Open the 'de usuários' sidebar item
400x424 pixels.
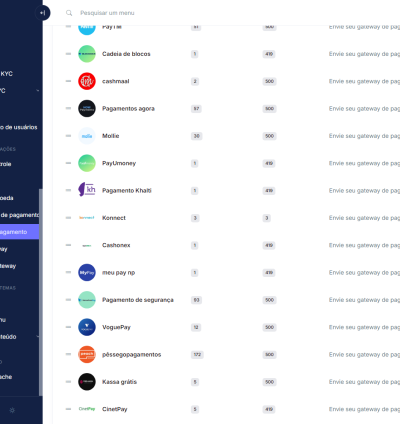click(x=19, y=127)
